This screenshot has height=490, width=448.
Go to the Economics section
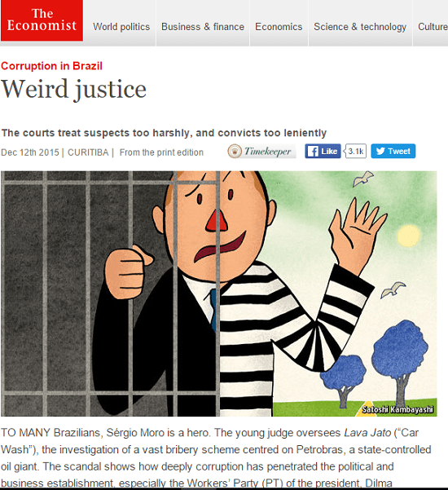[279, 27]
